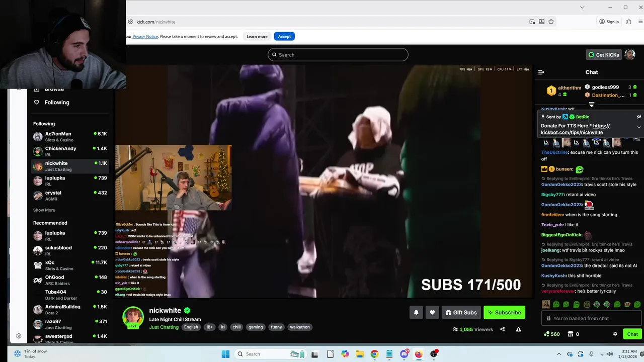Open TheDoctrine's username in chat

(x=554, y=152)
